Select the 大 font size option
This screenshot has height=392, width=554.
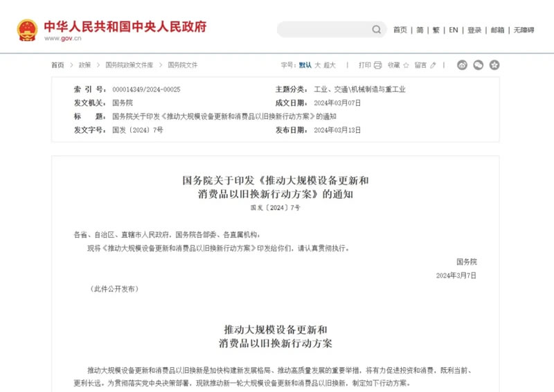[x=317, y=65]
